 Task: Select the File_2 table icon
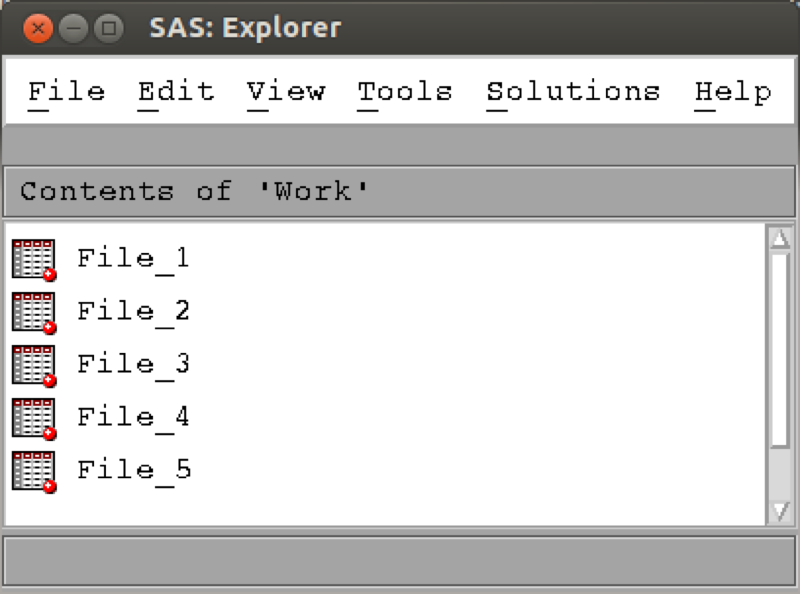coord(34,312)
